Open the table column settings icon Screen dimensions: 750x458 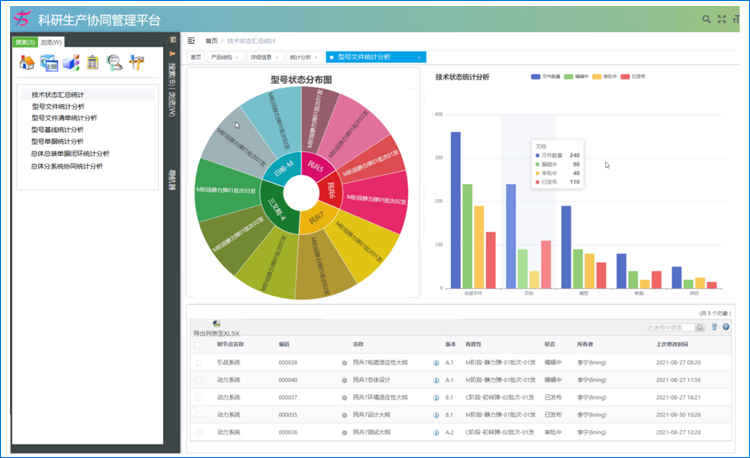click(714, 327)
